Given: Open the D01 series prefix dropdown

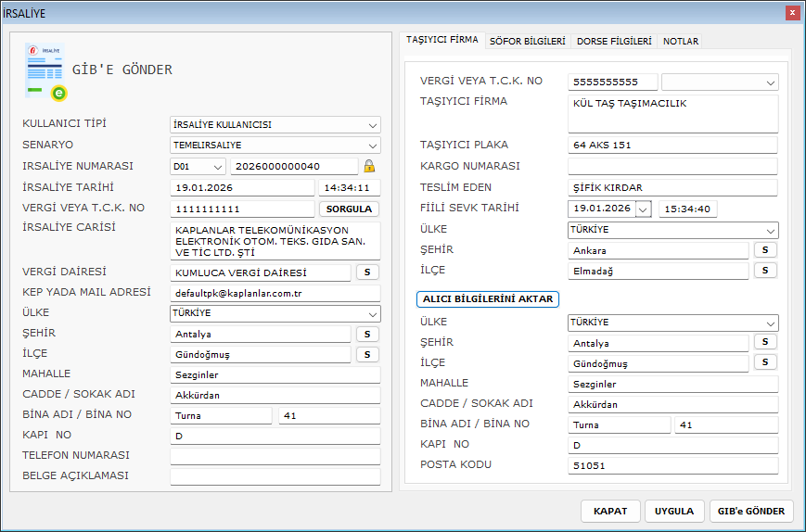Looking at the screenshot, I should point(218,167).
